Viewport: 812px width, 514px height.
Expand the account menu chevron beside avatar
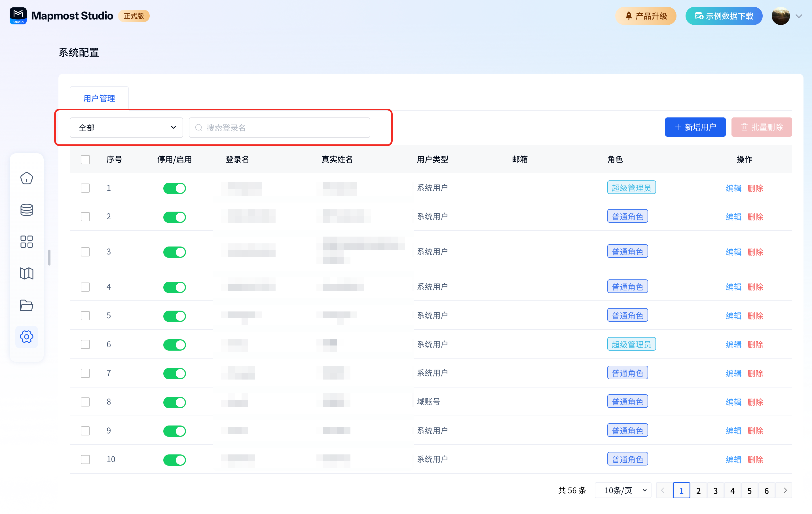[x=799, y=16]
